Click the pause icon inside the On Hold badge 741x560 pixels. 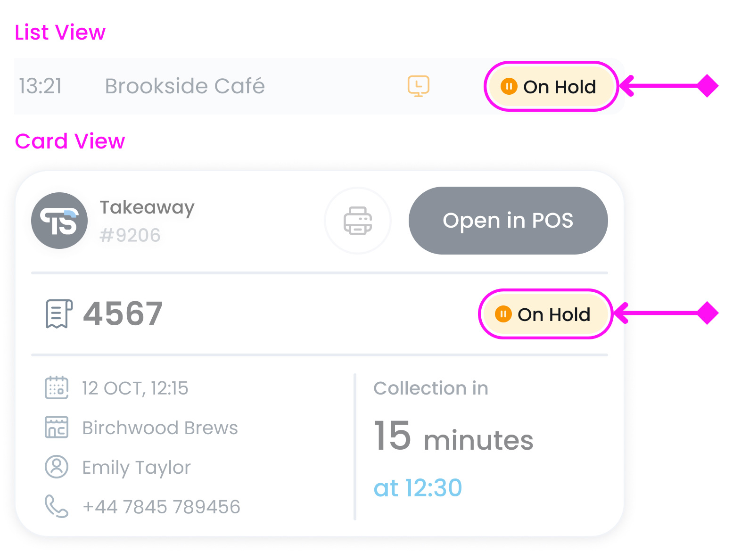[x=510, y=87]
